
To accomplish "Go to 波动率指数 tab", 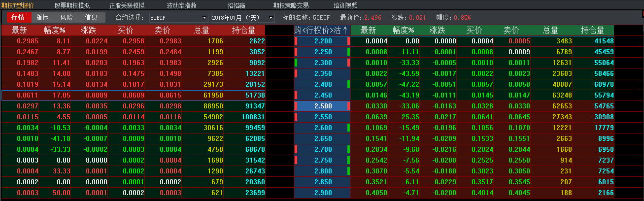I will pyautogui.click(x=181, y=5).
